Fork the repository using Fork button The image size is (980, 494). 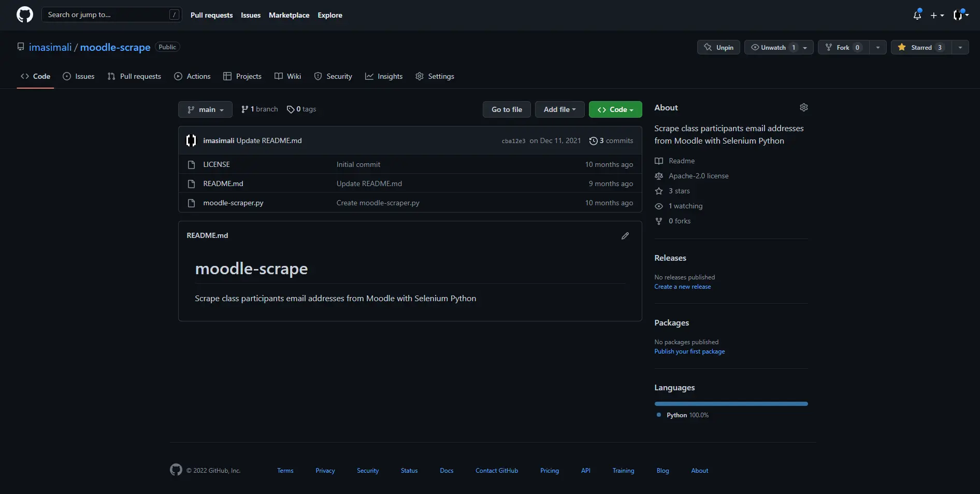(x=843, y=47)
